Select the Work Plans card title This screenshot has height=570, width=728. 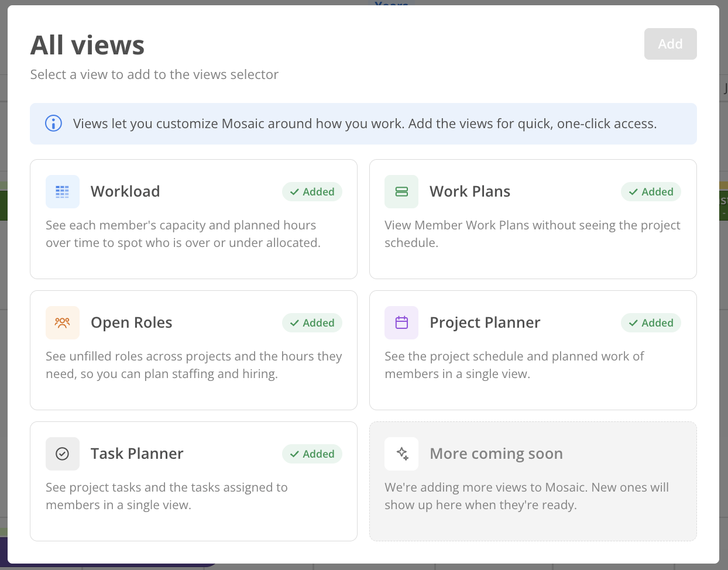pyautogui.click(x=470, y=191)
